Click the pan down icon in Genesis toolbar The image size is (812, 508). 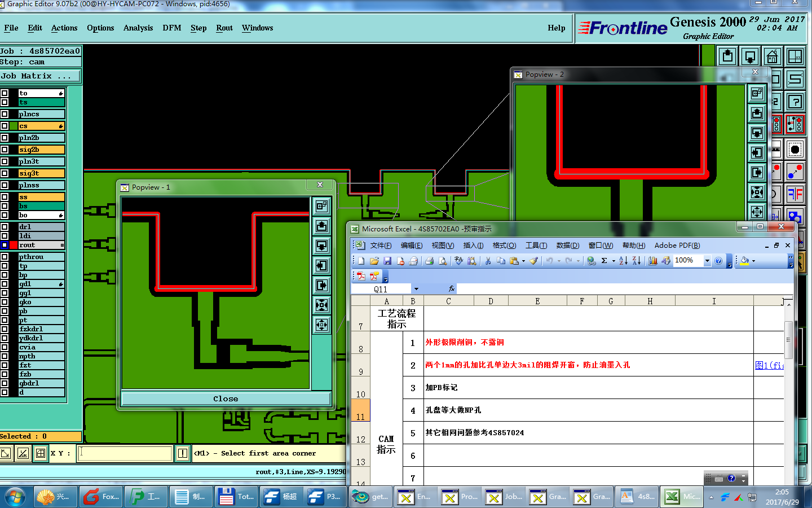click(750, 56)
